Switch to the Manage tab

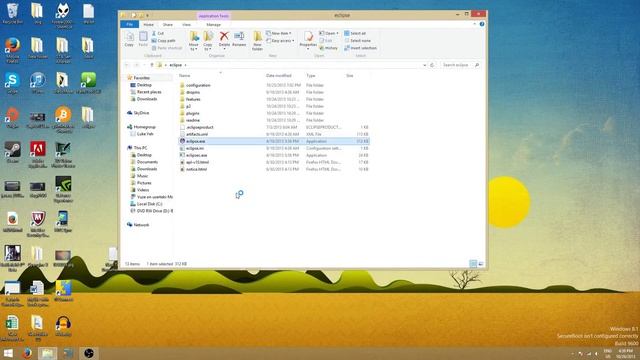(x=213, y=24)
